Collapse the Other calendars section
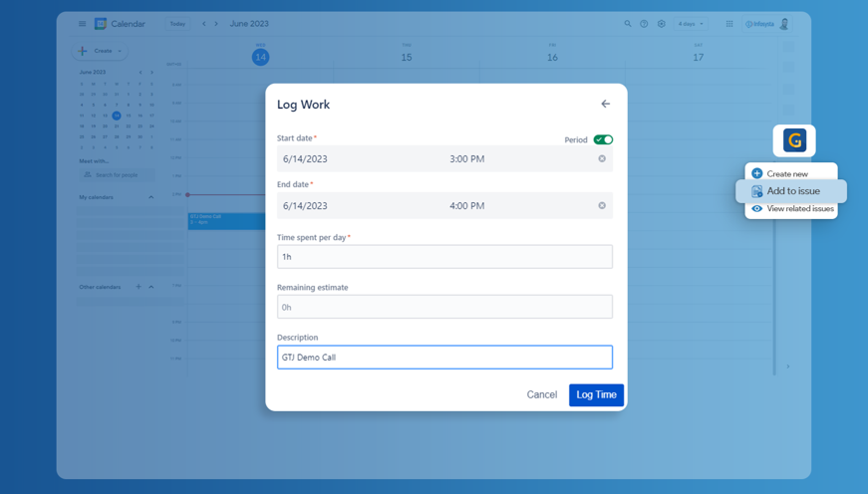 151,287
